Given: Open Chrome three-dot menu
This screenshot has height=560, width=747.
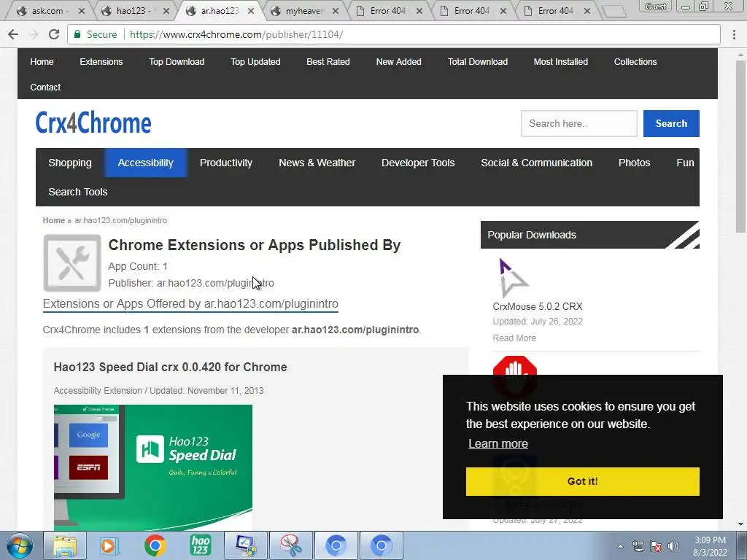Looking at the screenshot, I should [x=734, y=34].
